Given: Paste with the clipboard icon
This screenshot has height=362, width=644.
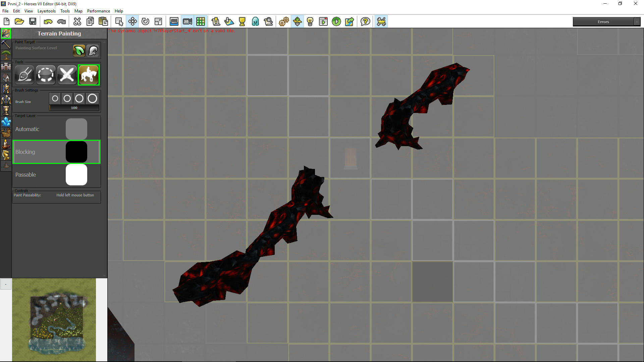Looking at the screenshot, I should (x=103, y=22).
